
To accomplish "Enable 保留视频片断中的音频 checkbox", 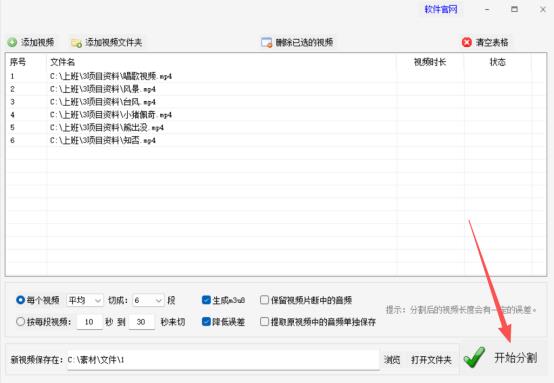I will (x=264, y=300).
